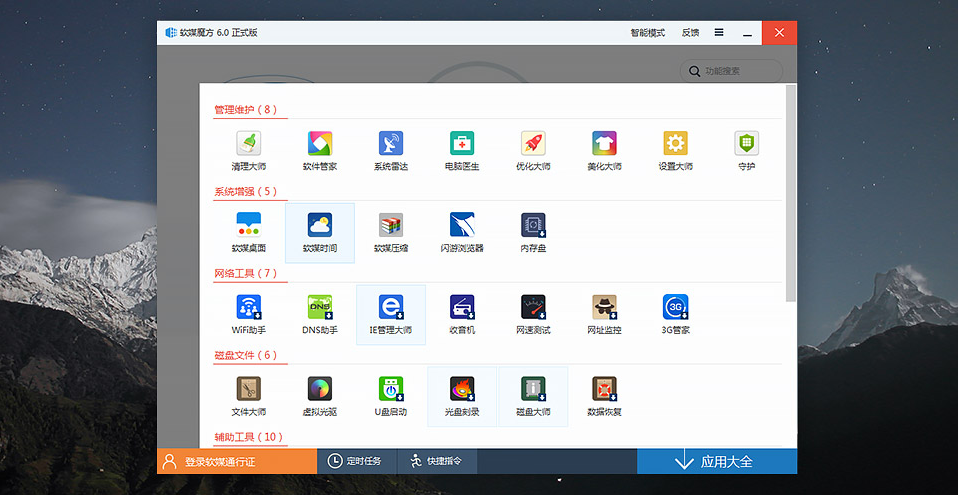Select 辅助工具 (10) category heading
The width and height of the screenshot is (959, 495).
249,437
